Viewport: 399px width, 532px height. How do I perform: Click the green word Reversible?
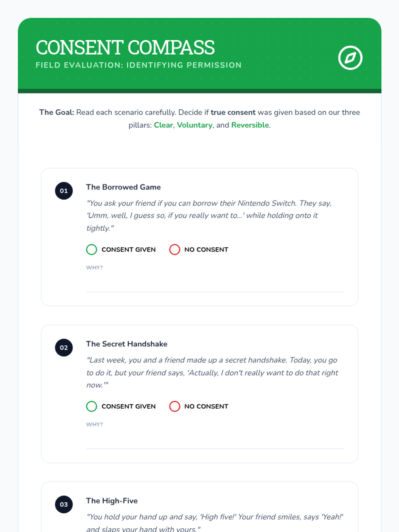pos(250,125)
